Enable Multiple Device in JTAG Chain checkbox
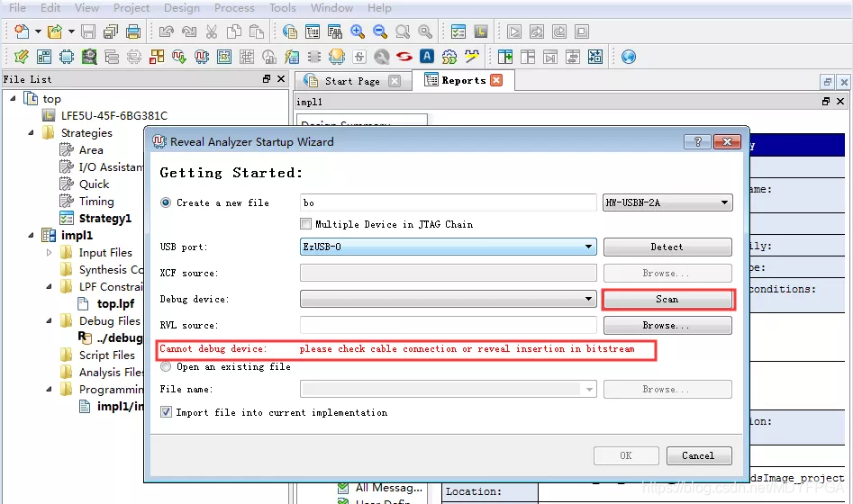Screen dimensions: 853x504 pyautogui.click(x=305, y=224)
